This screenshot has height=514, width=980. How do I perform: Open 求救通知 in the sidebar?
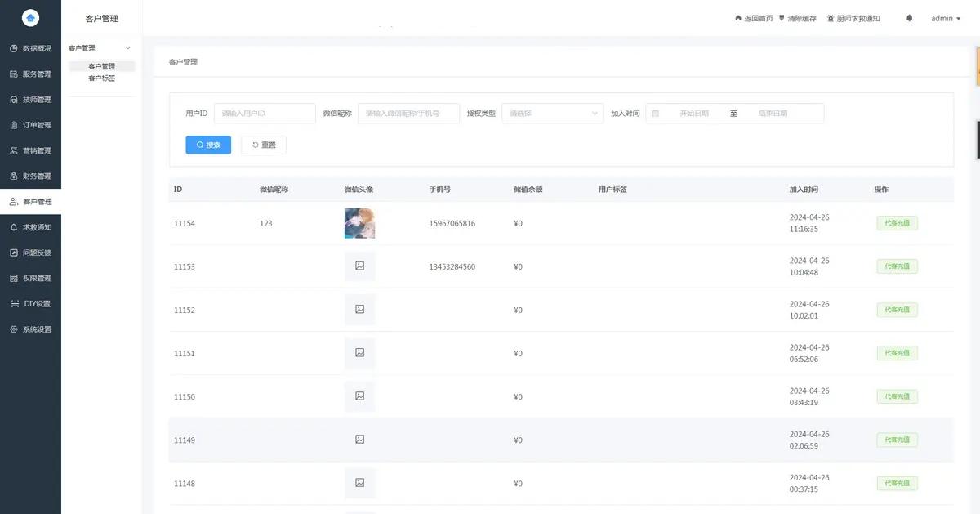(30, 227)
